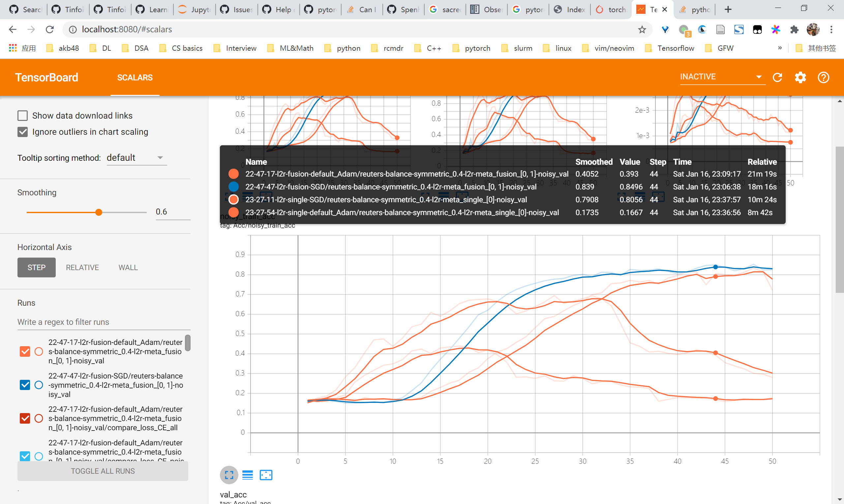This screenshot has width=844, height=504.
Task: Open the Interview bookmark folder
Action: pos(235,48)
